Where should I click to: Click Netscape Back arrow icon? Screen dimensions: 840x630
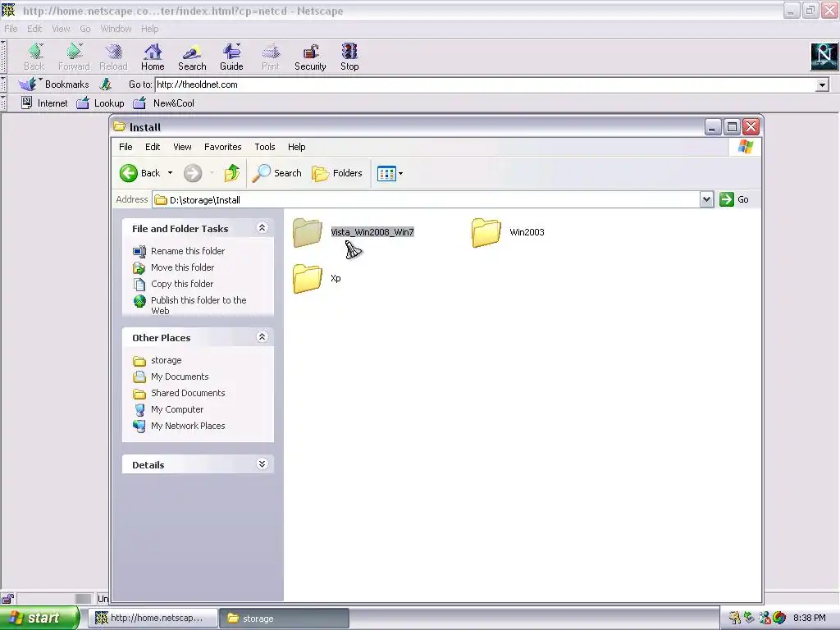[34, 52]
